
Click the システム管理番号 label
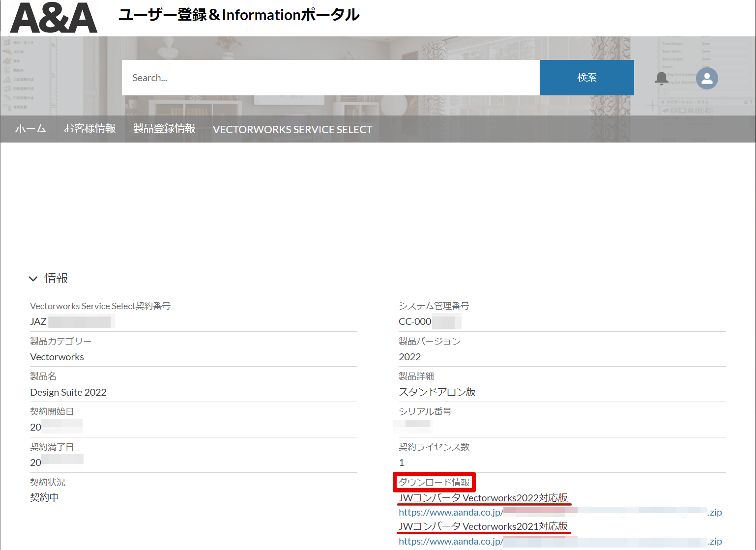coord(434,306)
